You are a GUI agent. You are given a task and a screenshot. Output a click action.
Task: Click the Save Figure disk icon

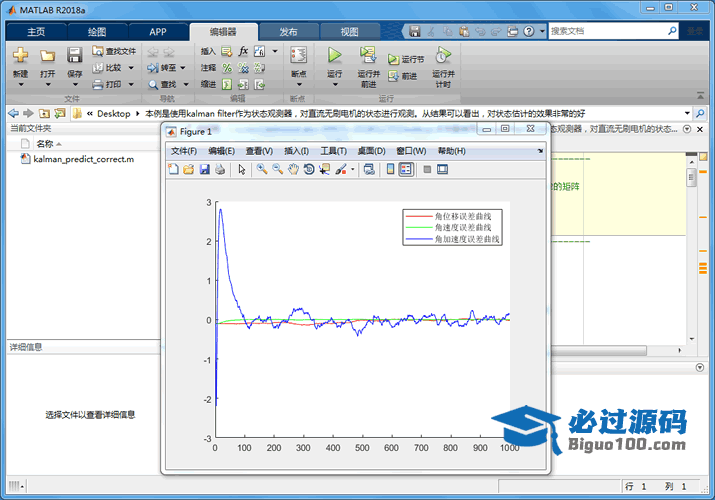coord(204,169)
